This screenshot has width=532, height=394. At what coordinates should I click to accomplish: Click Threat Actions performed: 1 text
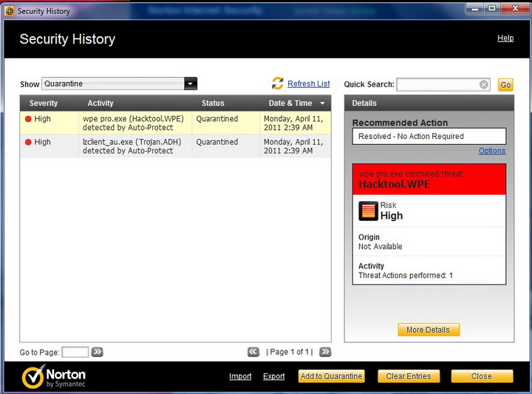click(x=406, y=275)
